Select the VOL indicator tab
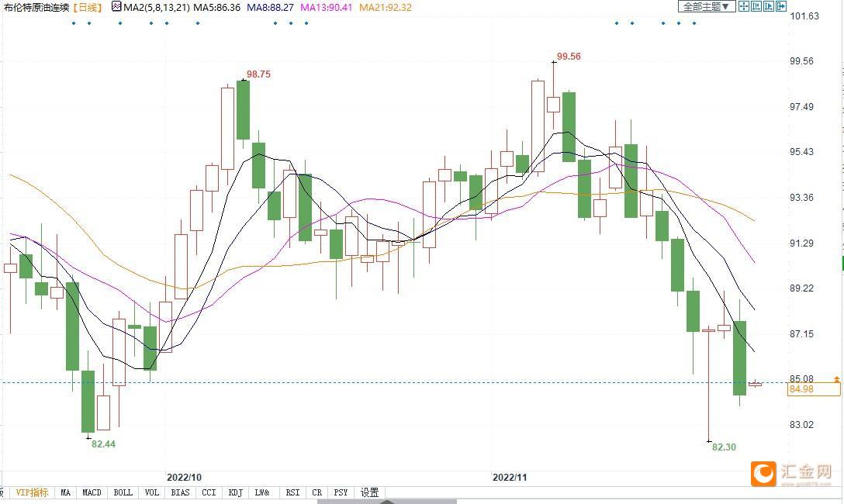This screenshot has width=844, height=504. coord(152,492)
